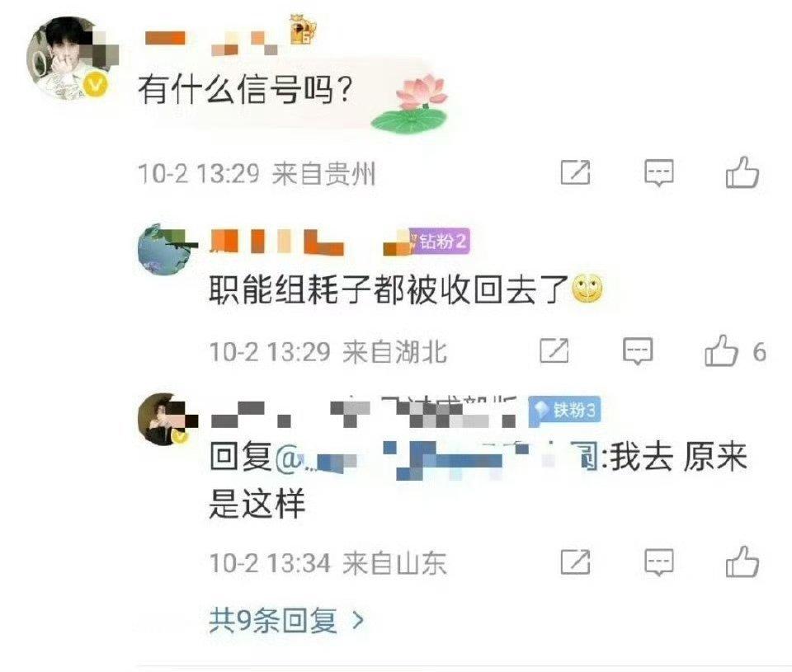Image resolution: width=792 pixels, height=672 pixels.
Task: Tap the 钻粉2 fan badge
Action: (440, 241)
